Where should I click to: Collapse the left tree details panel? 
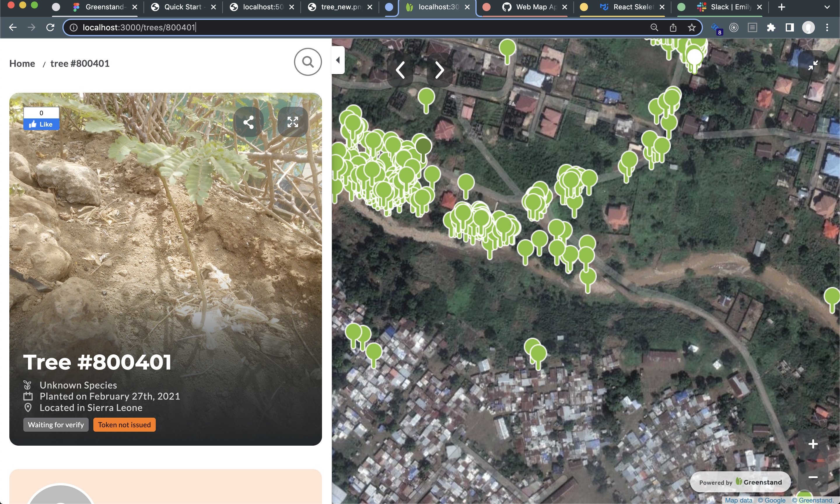(x=338, y=60)
